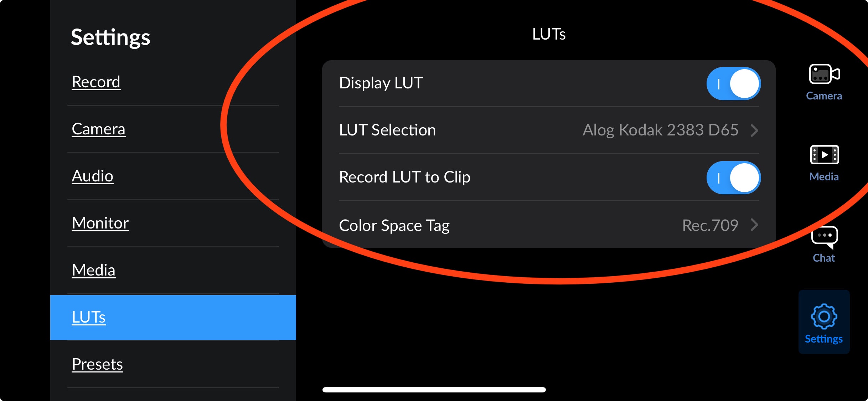Tap the Settings gear icon
Image resolution: width=868 pixels, height=401 pixels.
[x=824, y=317]
